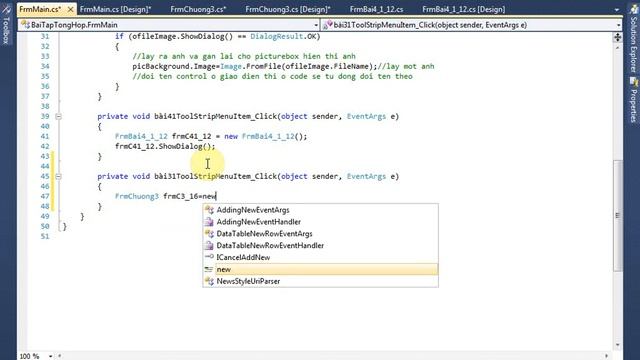Click DialogResult on line 31
The width and height of the screenshot is (640, 360).
tap(277, 36)
